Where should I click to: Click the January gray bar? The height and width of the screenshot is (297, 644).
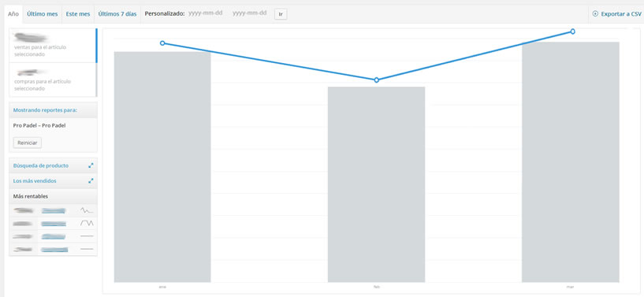[162, 166]
